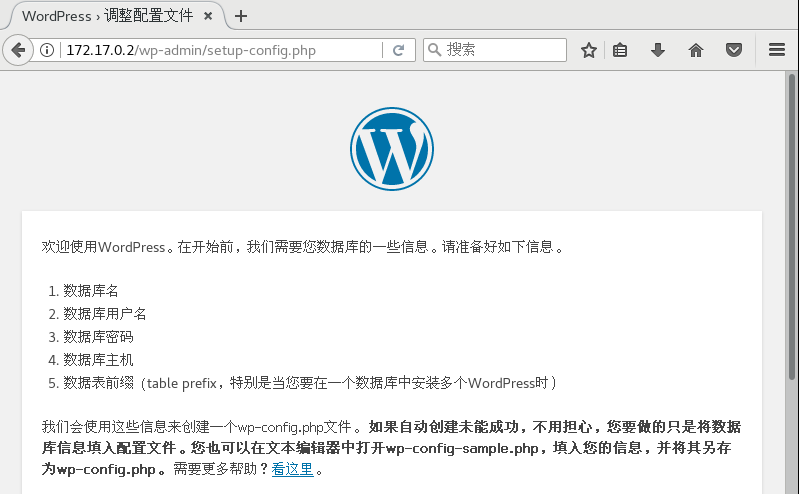This screenshot has width=799, height=494.
Task: Bookmark this page with the star icon
Action: tap(589, 50)
